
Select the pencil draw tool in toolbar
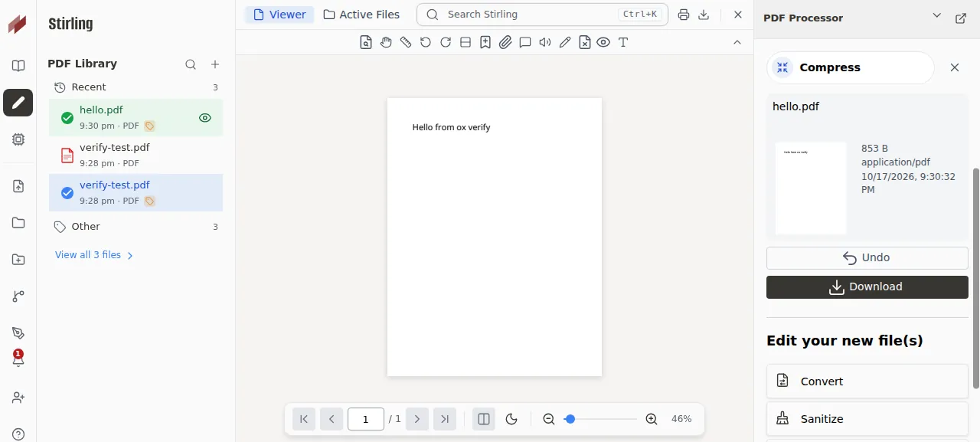tap(565, 42)
